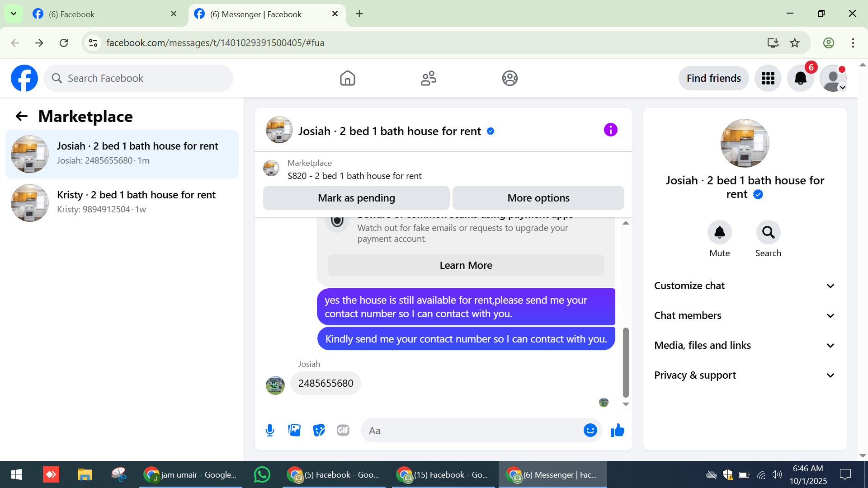This screenshot has width=868, height=488.
Task: Reload the page in the browser
Action: click(64, 43)
